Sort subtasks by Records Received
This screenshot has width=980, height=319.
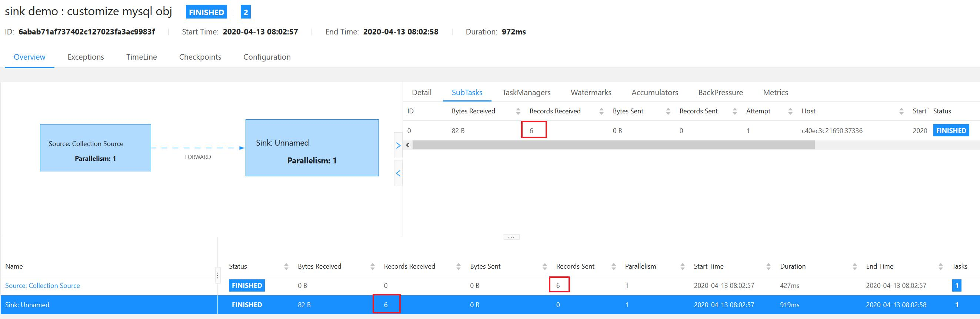click(x=601, y=111)
